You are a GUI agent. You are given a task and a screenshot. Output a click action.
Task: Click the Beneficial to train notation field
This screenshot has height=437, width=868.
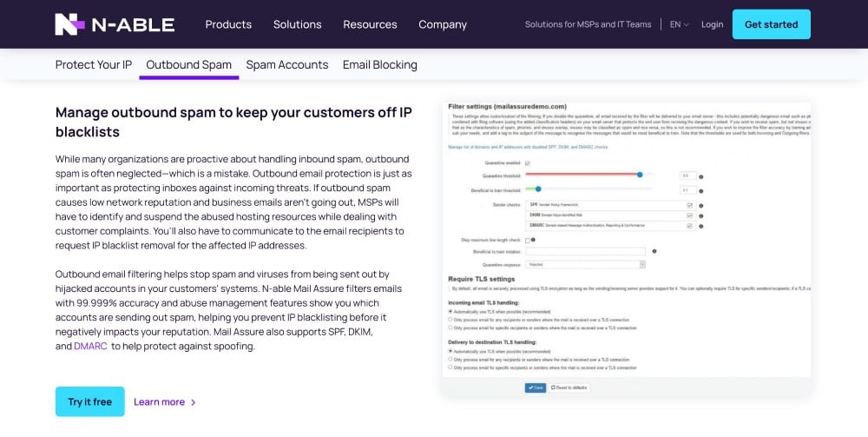click(x=585, y=251)
